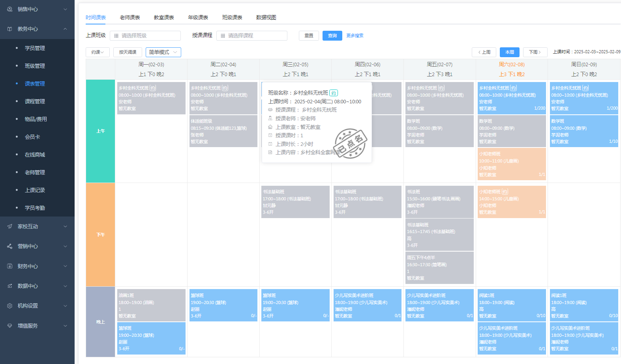Expand the 家校互动 menu
This screenshot has height=364, width=621.
66,226
